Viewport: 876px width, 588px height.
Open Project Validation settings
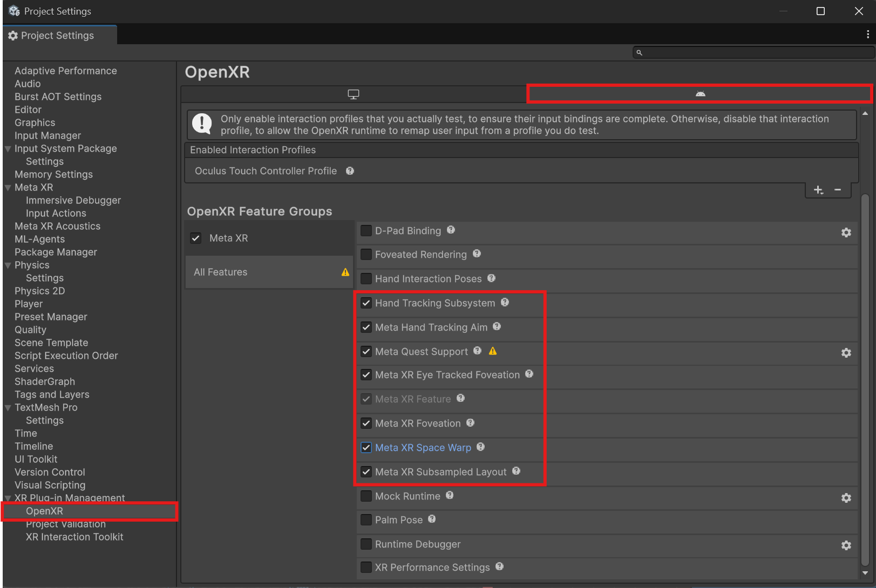(x=66, y=524)
